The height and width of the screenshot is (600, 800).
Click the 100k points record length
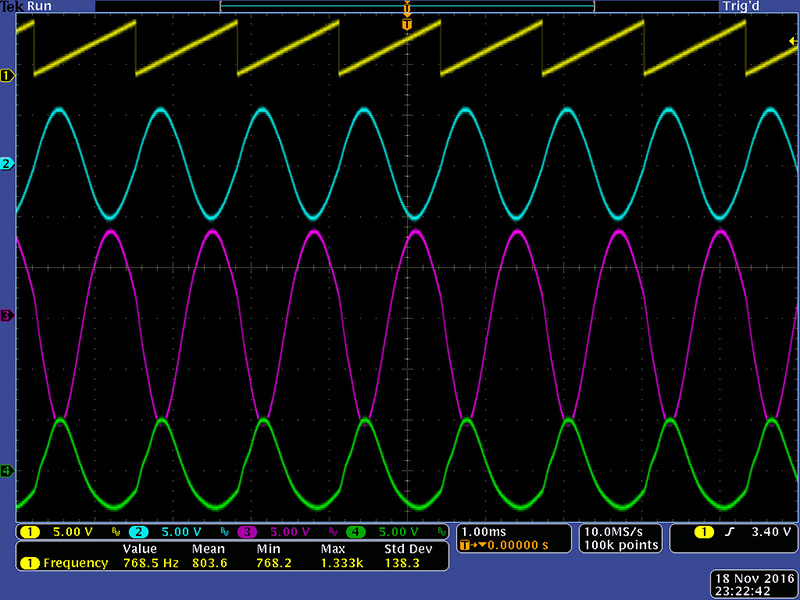point(621,545)
